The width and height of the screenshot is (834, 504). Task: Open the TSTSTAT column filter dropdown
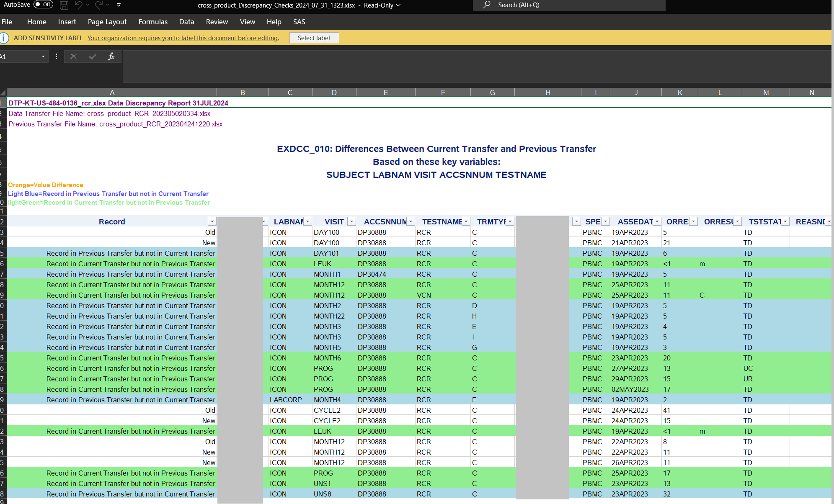785,221
